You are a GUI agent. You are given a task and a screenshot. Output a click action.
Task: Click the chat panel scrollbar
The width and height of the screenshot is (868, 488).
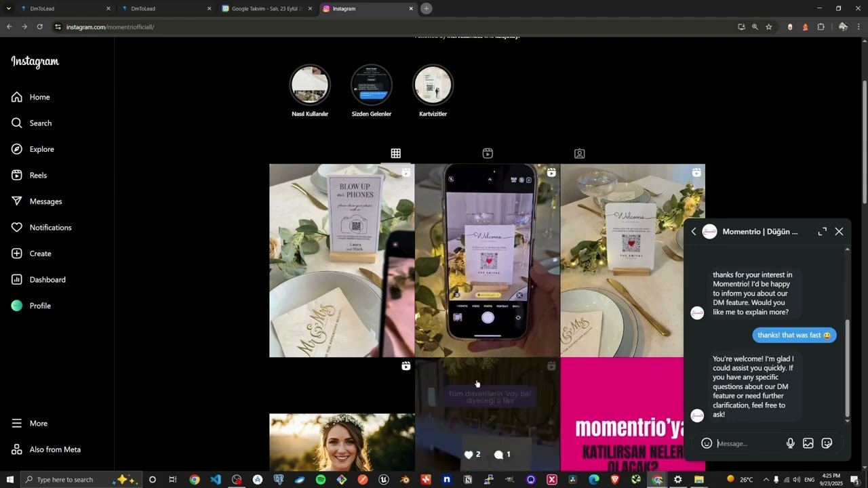[847, 368]
